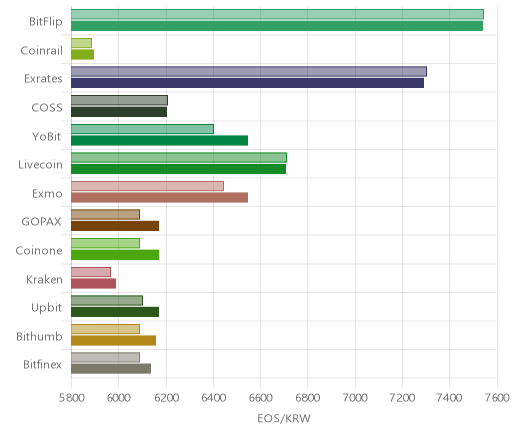Click the Upbit dark green bar

115,312
